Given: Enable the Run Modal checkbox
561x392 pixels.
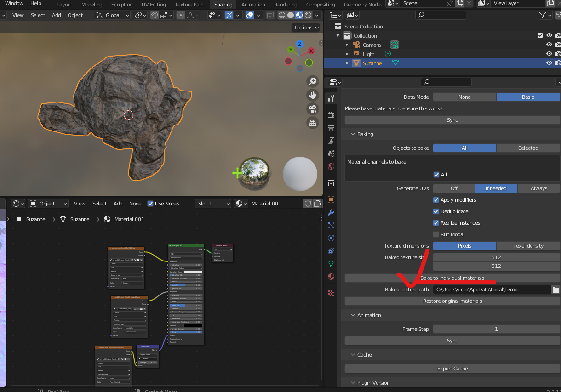Looking at the screenshot, I should (436, 234).
